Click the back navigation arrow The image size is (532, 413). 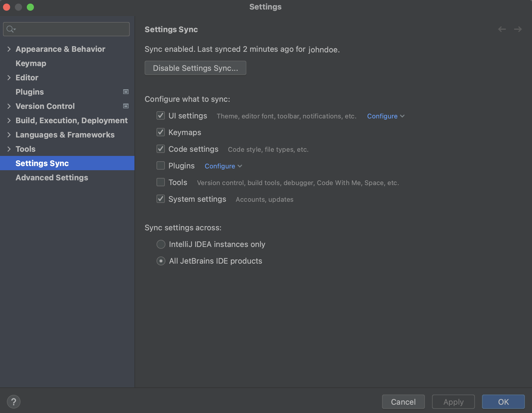pyautogui.click(x=502, y=29)
